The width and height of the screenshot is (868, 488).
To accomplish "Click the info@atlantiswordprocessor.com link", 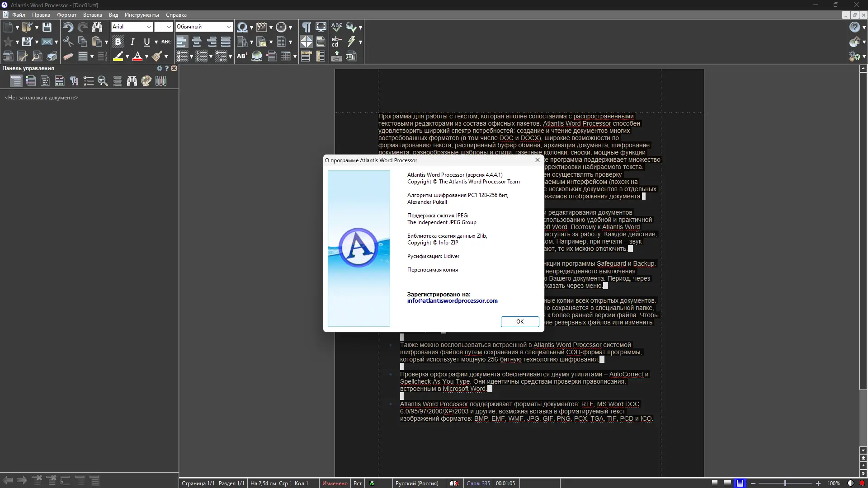I will (x=452, y=301).
